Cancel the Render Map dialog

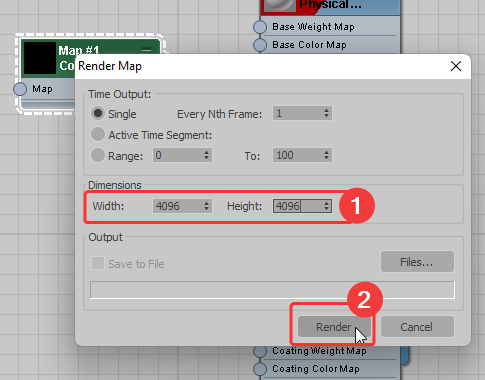417,327
